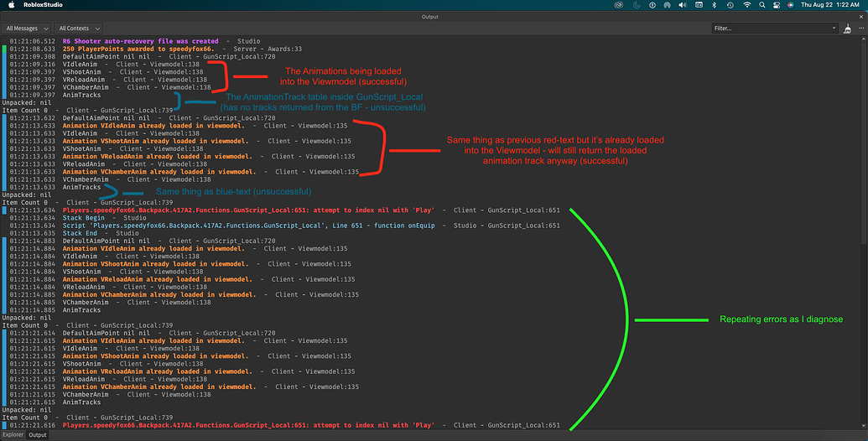Open the Output panel three-dot options menu
The width and height of the screenshot is (868, 441).
click(861, 29)
